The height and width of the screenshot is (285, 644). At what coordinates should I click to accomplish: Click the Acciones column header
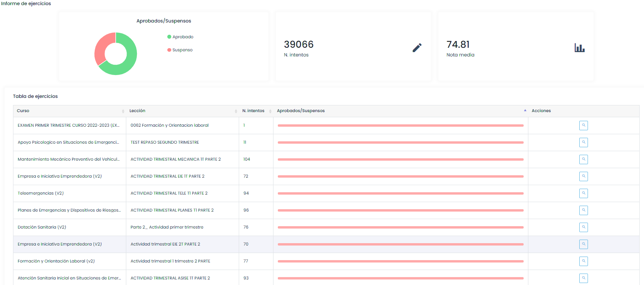(x=541, y=111)
